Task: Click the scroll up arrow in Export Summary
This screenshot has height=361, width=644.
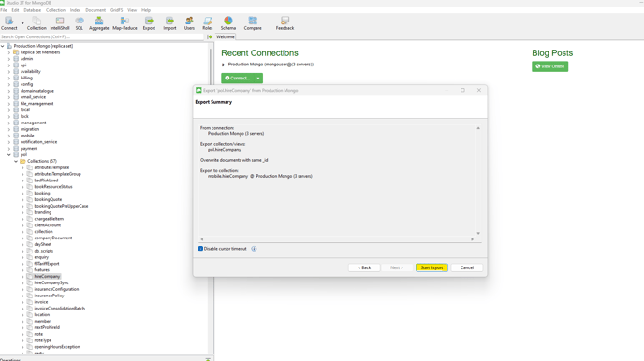Action: (478, 128)
